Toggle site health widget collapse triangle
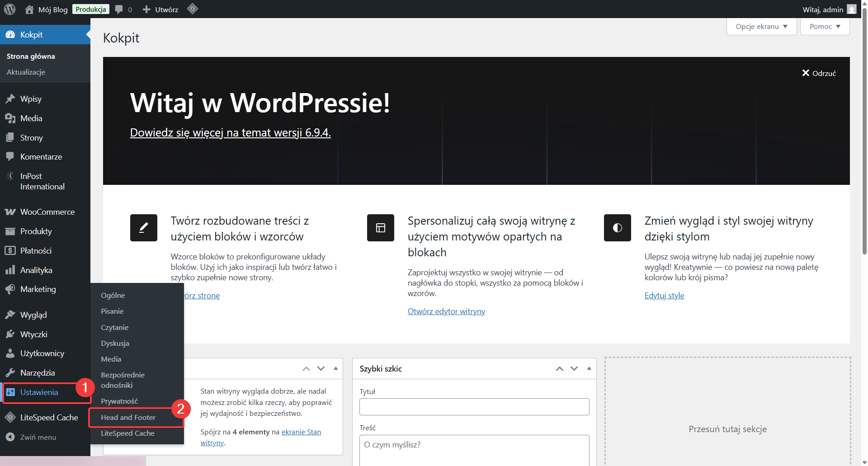The image size is (868, 466). 336,369
